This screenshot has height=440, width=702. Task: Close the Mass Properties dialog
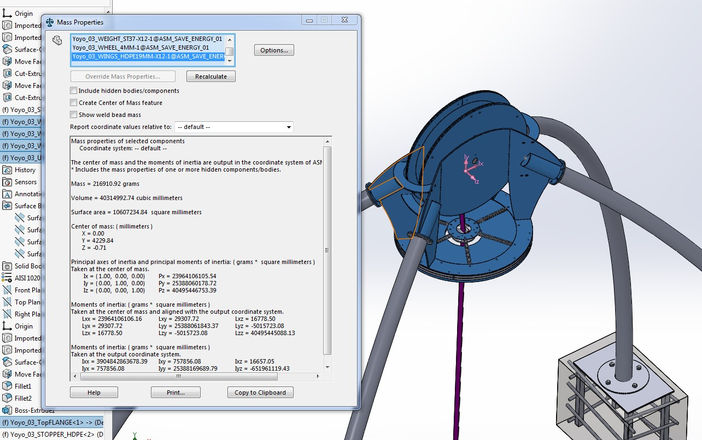pos(344,20)
